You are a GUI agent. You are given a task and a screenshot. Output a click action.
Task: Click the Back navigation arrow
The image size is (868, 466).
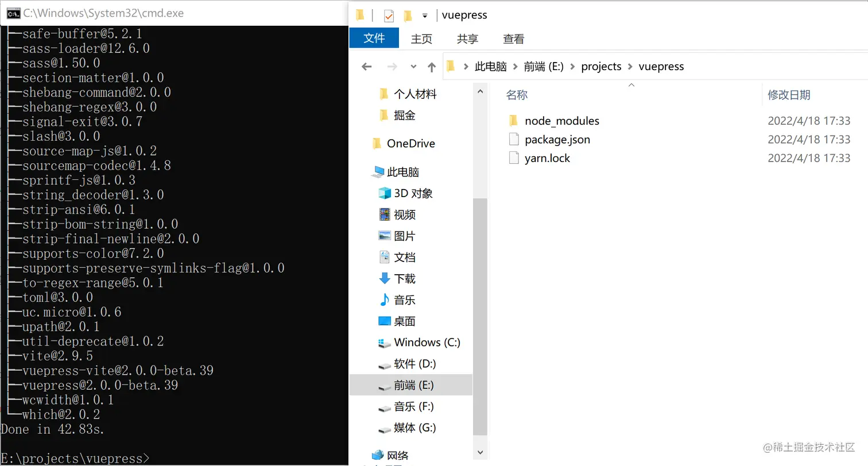point(366,66)
